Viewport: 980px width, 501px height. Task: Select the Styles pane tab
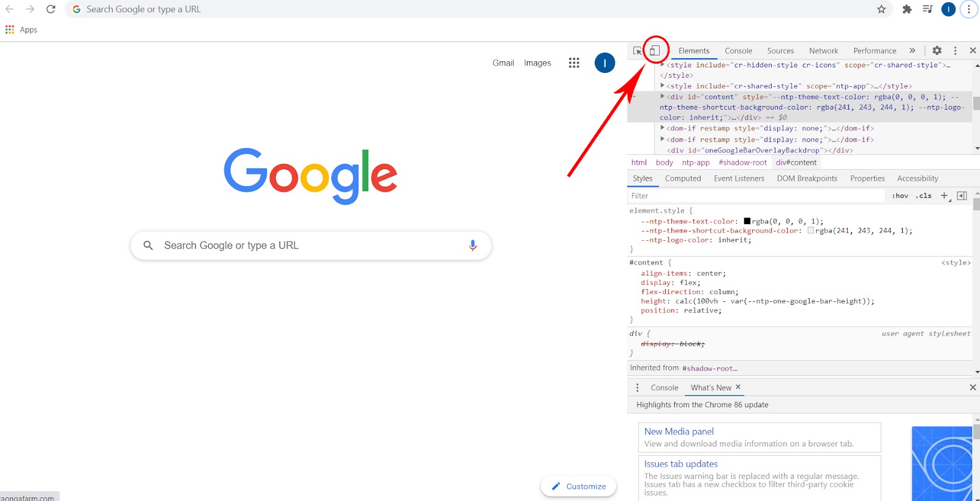tap(643, 178)
